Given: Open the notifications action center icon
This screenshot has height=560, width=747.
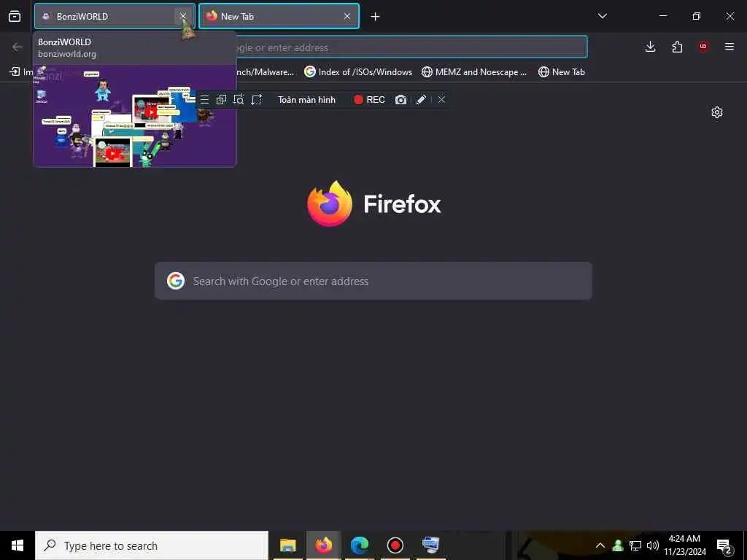Looking at the screenshot, I should click(x=724, y=545).
